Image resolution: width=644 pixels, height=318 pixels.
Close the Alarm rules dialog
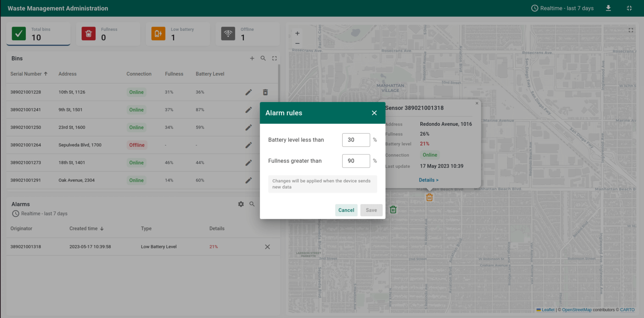(x=374, y=113)
